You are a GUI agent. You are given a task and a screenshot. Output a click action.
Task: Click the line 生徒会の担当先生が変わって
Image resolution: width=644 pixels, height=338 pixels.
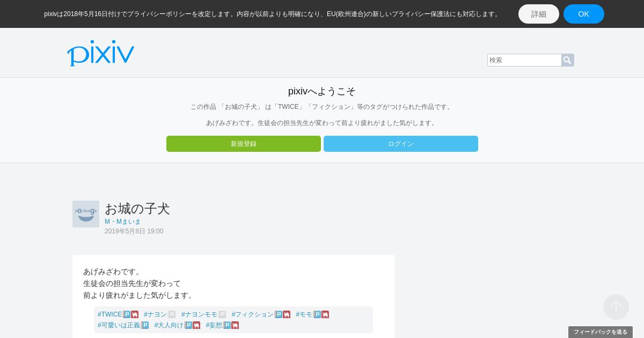click(x=132, y=283)
